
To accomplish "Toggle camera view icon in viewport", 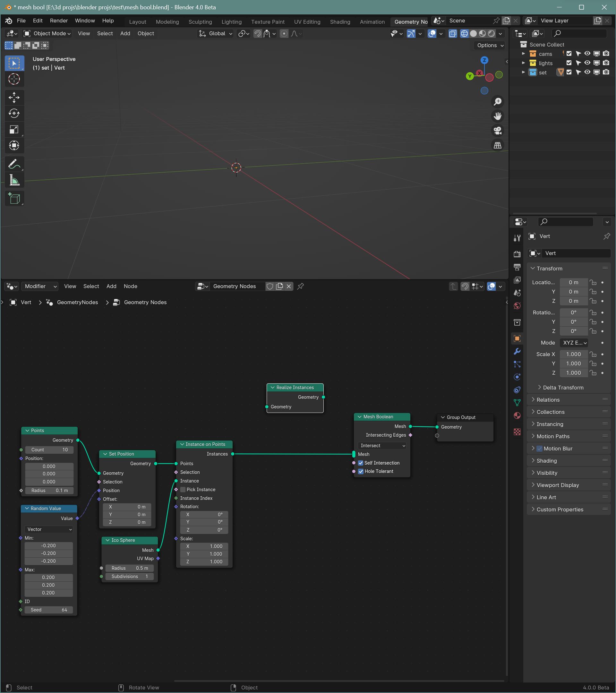I will tap(497, 131).
